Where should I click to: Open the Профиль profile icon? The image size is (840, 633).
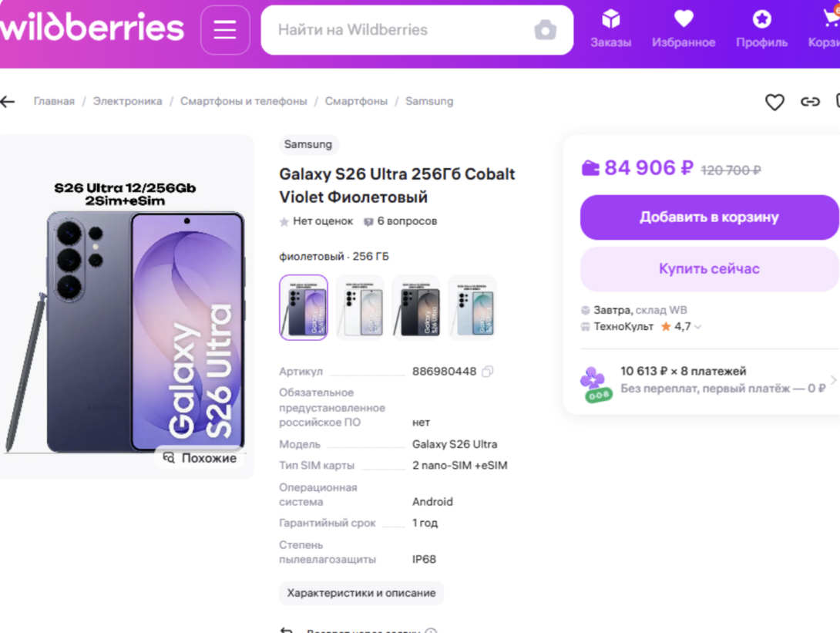pos(761,29)
